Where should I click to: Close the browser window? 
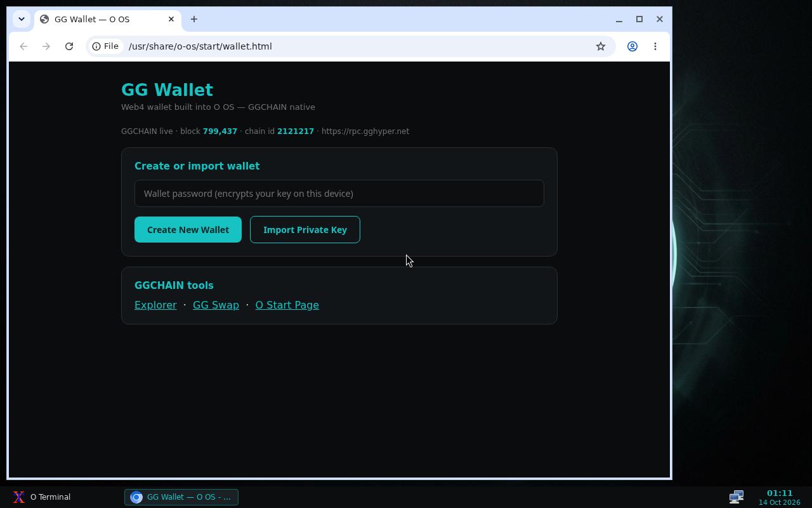coord(660,19)
